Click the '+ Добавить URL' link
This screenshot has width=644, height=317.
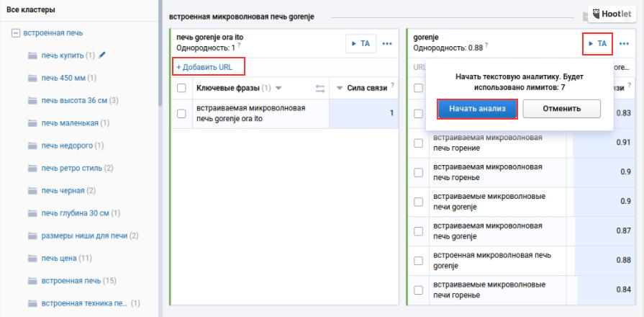(204, 68)
